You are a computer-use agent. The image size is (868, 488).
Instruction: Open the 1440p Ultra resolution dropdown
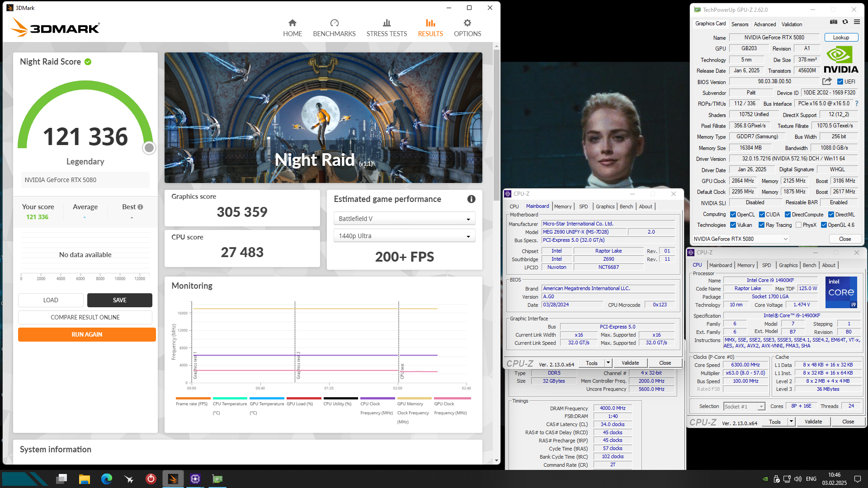(404, 236)
